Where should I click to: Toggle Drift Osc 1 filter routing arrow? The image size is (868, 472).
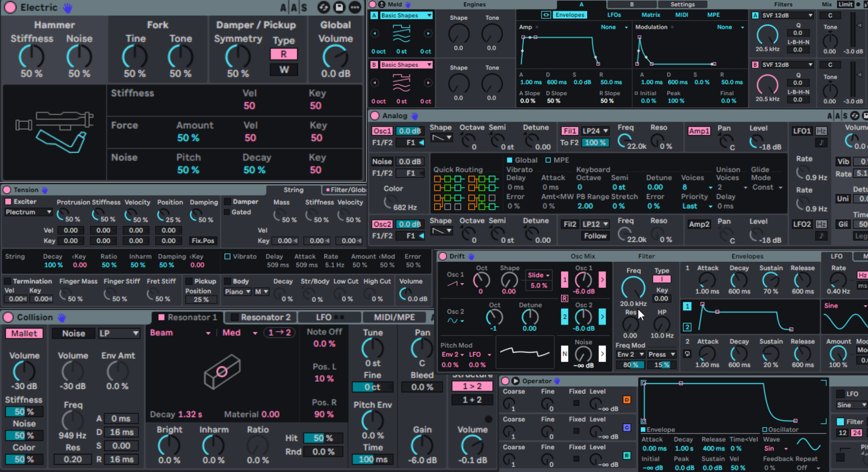point(602,279)
